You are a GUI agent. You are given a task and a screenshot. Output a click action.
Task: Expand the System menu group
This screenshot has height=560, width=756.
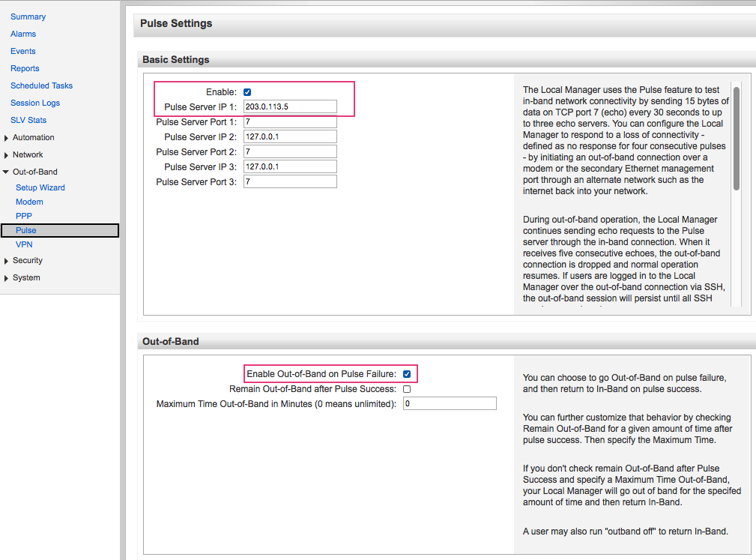[7, 278]
